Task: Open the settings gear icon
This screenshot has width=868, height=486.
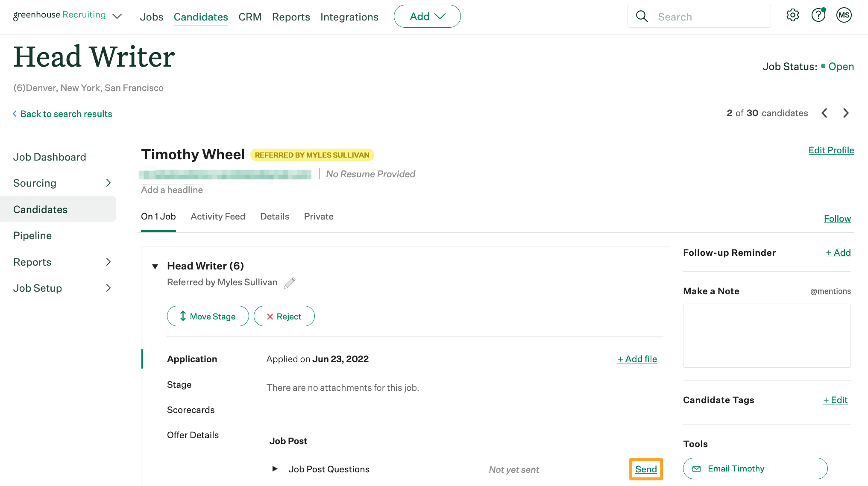Action: point(792,15)
